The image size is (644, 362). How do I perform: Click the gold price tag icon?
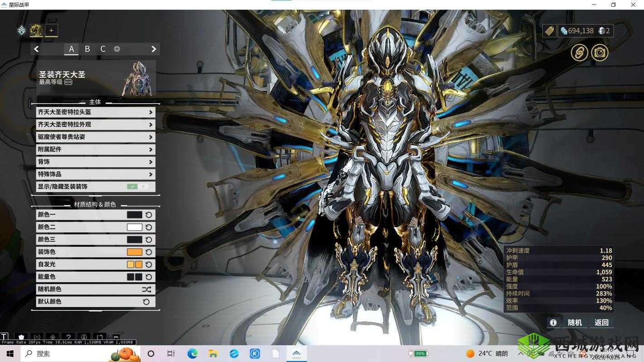549,31
